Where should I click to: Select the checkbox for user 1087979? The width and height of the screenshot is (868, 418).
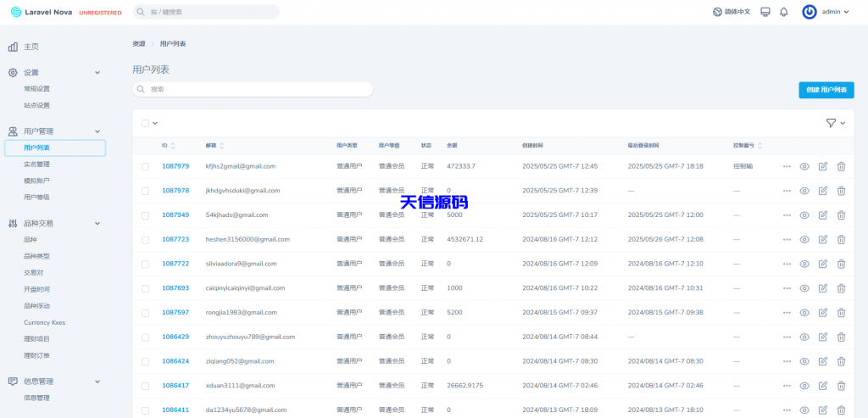(145, 166)
